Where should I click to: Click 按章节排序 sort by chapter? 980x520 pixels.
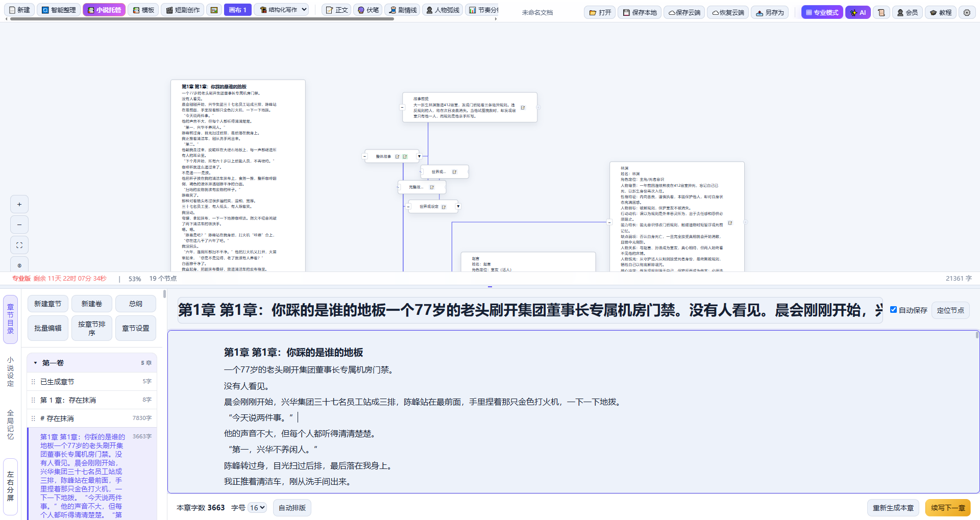(92, 328)
